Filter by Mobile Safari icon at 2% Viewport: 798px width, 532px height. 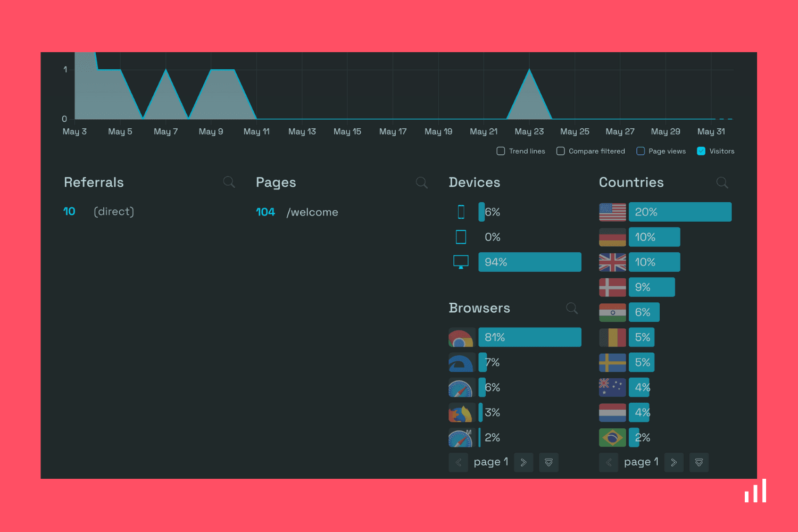[461, 437]
